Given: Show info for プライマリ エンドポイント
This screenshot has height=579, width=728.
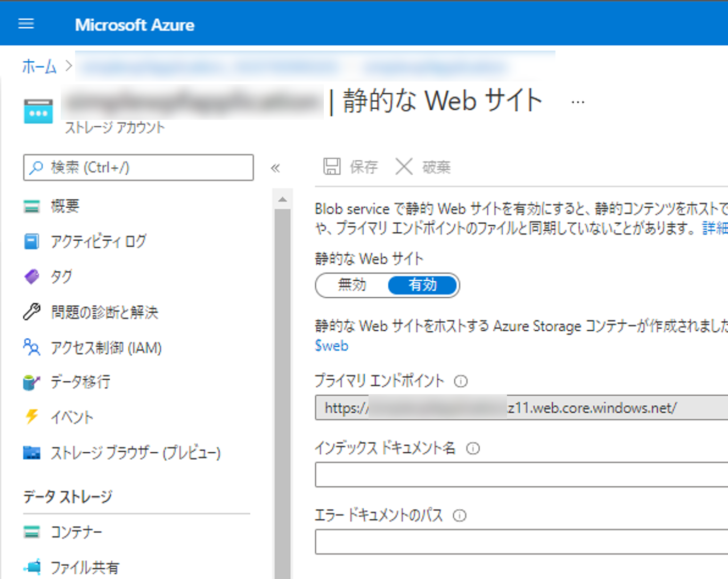Looking at the screenshot, I should 461,381.
